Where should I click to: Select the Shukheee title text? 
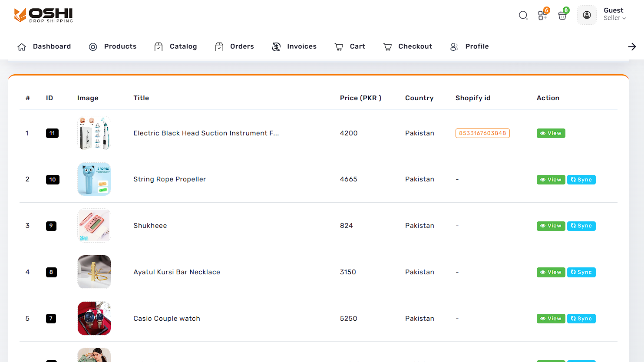click(150, 226)
